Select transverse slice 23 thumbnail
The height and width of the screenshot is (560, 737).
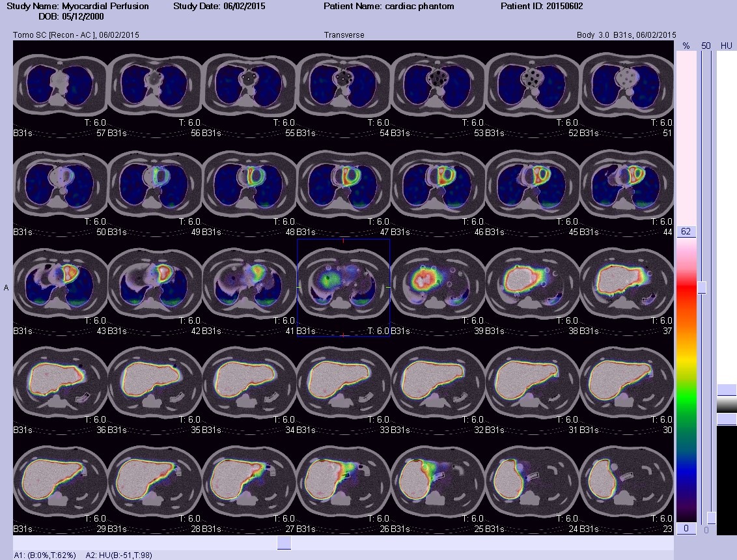tap(626, 486)
